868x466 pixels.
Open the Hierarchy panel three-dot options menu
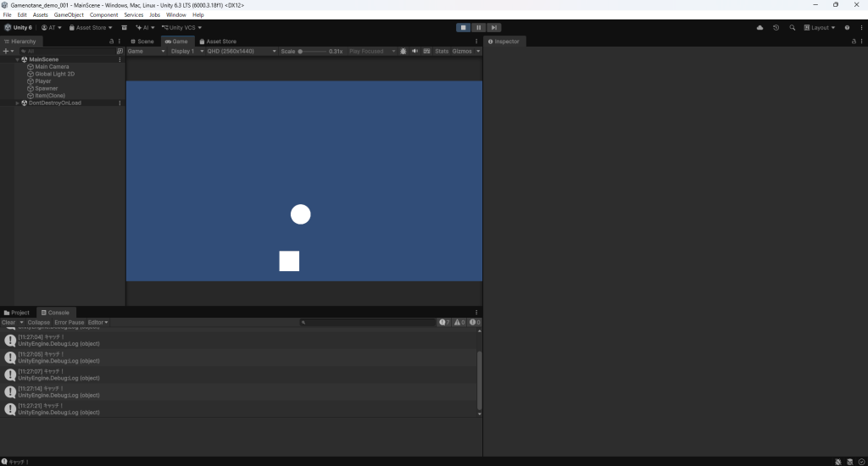[119, 42]
